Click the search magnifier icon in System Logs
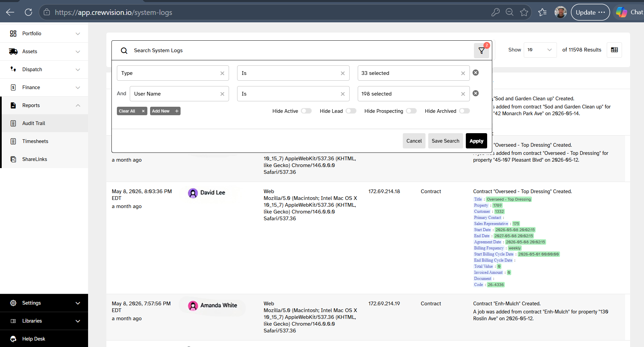This screenshot has height=347, width=644. click(124, 50)
